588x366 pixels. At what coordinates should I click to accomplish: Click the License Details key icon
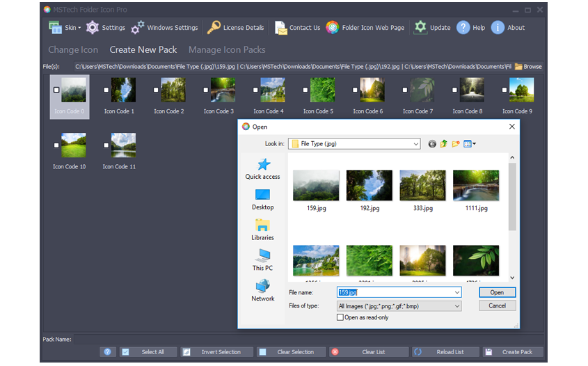tap(214, 28)
